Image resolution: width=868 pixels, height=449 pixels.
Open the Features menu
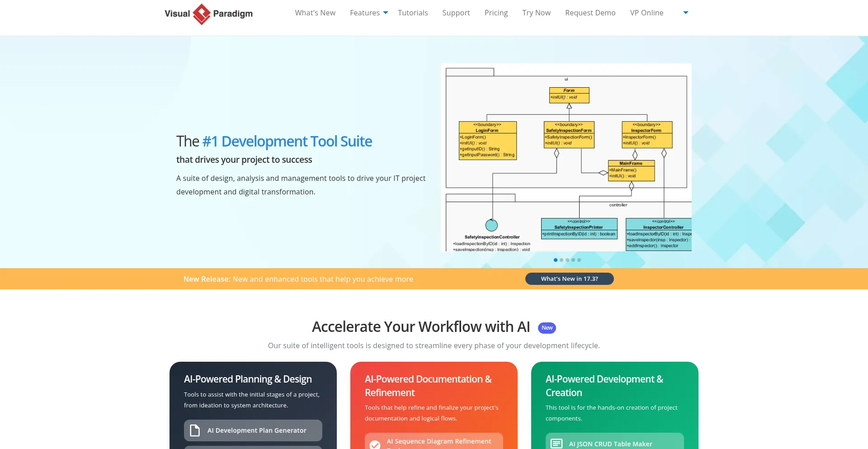tap(365, 13)
